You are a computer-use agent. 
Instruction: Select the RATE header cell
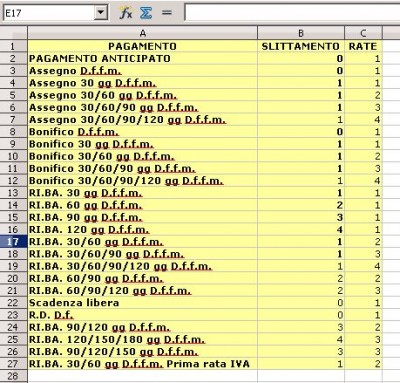(x=363, y=46)
